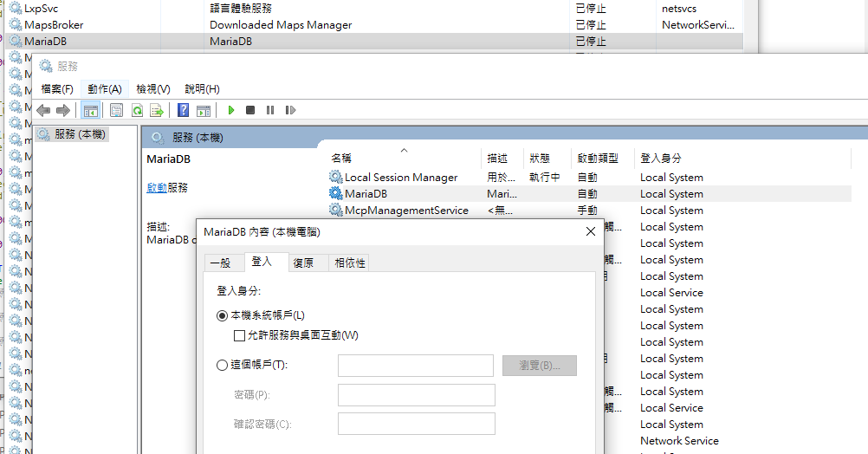Select MapsBroker name in background window
The height and width of the screenshot is (454, 868).
(x=54, y=25)
